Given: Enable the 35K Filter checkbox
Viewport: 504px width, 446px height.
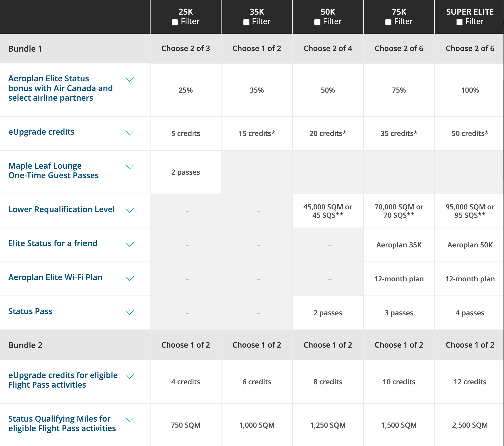Looking at the screenshot, I should [246, 22].
